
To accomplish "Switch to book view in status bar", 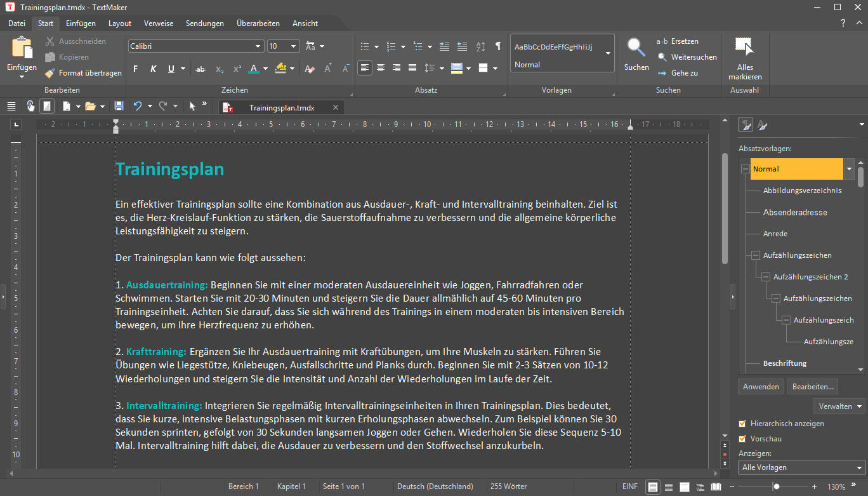I will pyautogui.click(x=716, y=486).
